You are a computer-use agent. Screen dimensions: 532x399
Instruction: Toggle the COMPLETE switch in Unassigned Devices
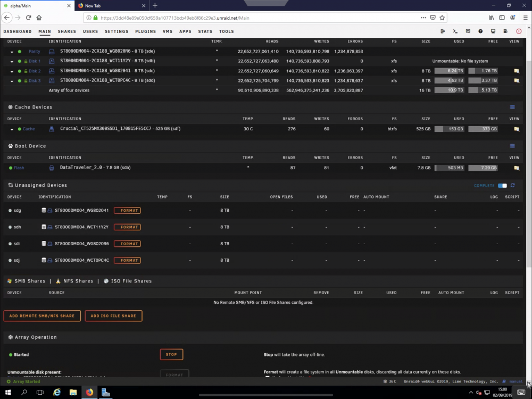502,186
